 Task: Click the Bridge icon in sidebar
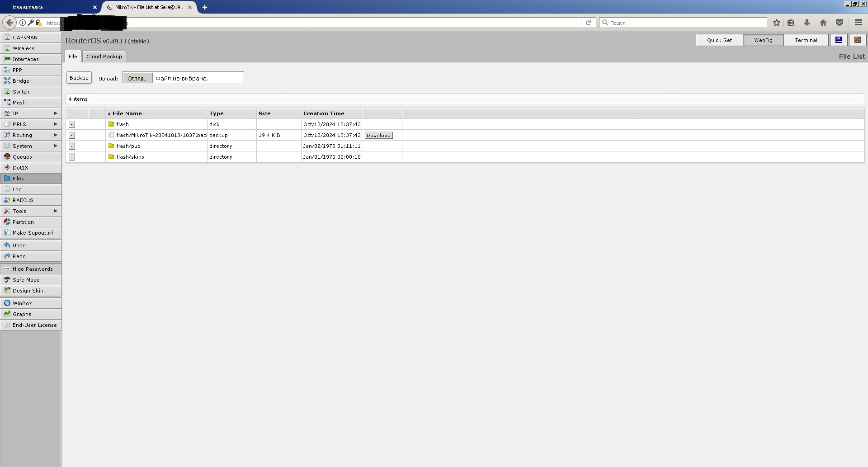(7, 81)
